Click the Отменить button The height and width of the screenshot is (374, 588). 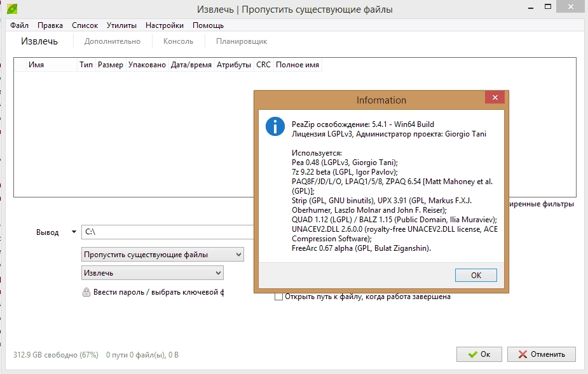click(x=541, y=354)
